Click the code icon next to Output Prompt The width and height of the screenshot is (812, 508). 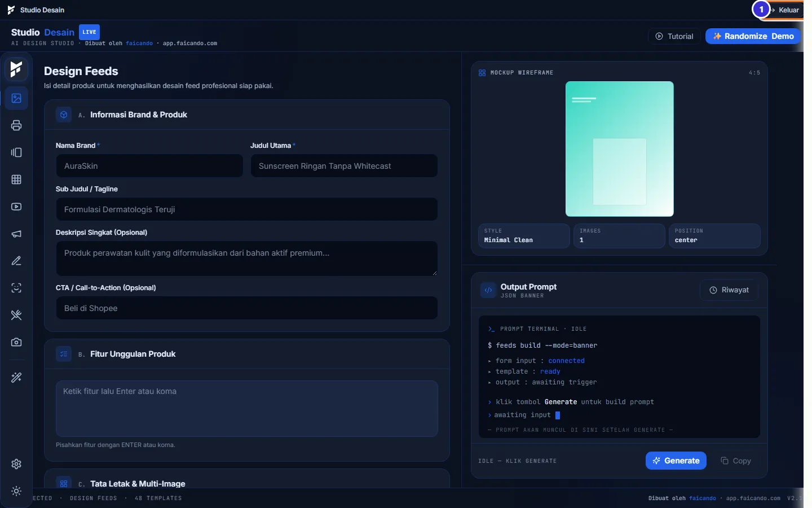(488, 290)
